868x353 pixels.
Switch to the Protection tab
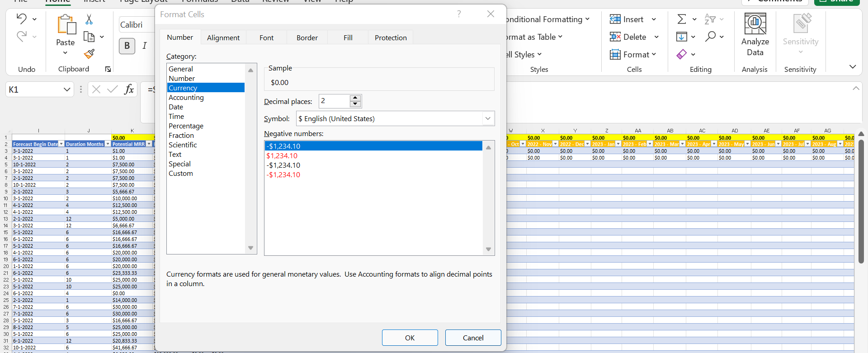click(x=391, y=38)
